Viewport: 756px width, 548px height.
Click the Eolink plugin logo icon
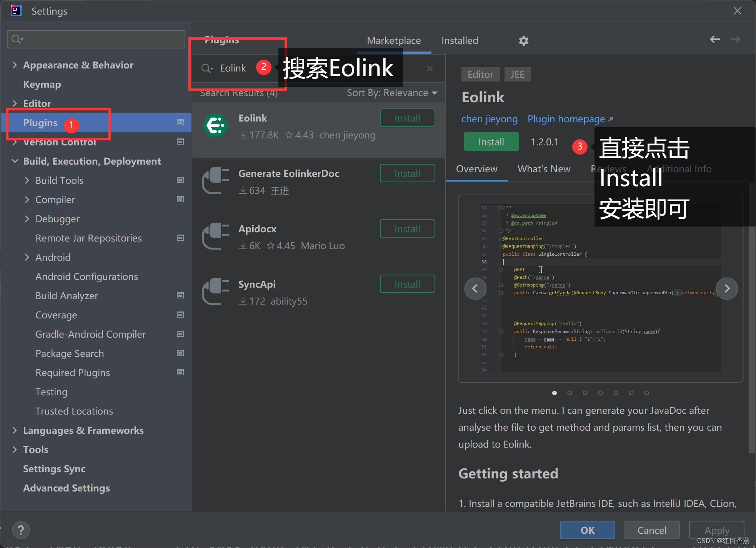215,126
